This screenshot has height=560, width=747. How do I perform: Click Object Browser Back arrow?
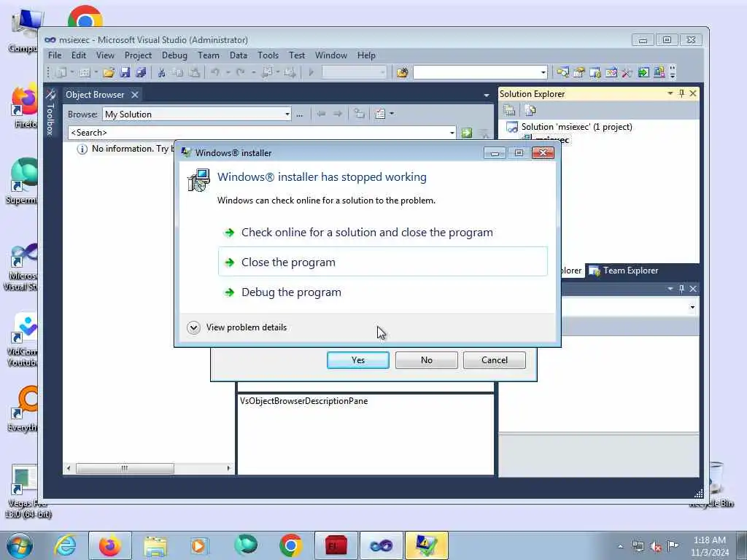[321, 114]
